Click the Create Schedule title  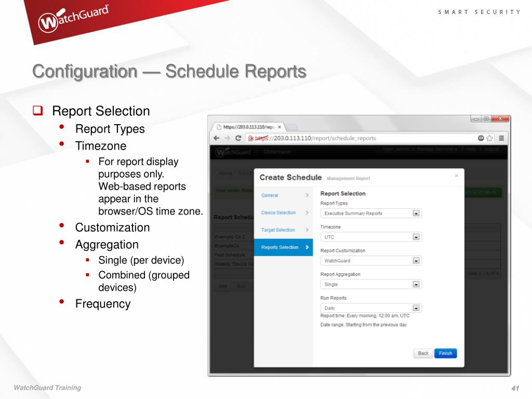click(290, 178)
